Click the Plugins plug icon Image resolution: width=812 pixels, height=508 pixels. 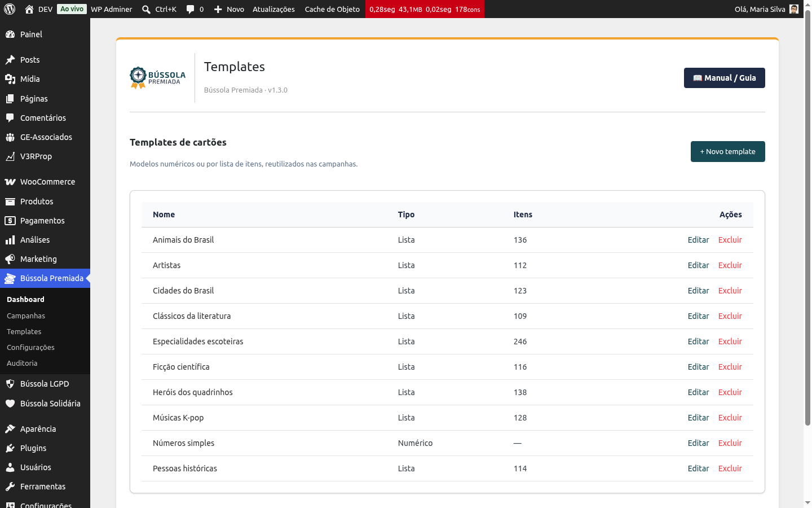pyautogui.click(x=10, y=448)
